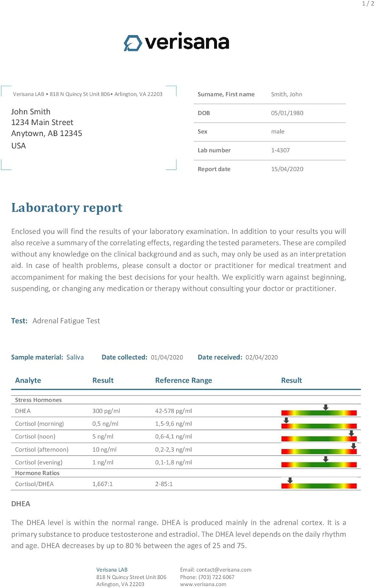This screenshot has height=588, width=375.
Task: Click the 'Analyte' column header
Action: point(28,380)
